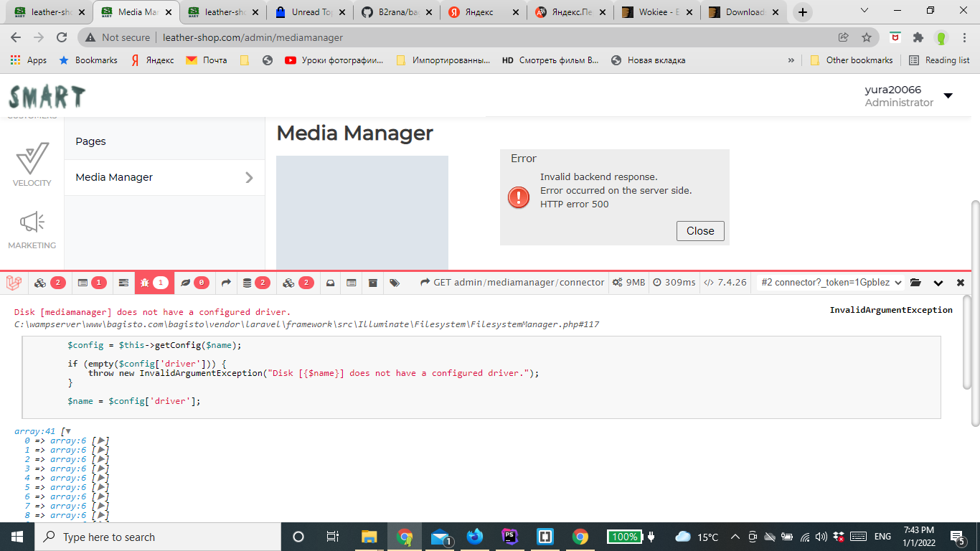The image size is (980, 551).
Task: Open the Session archive tab in the debugbar
Action: tap(373, 283)
